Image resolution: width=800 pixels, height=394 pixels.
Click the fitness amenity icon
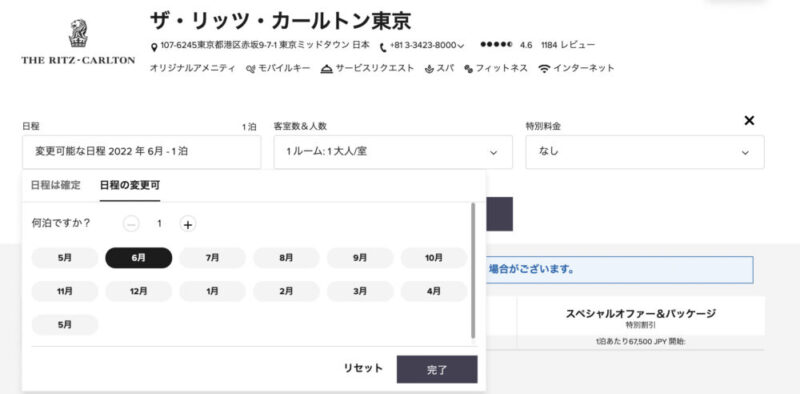point(468,69)
